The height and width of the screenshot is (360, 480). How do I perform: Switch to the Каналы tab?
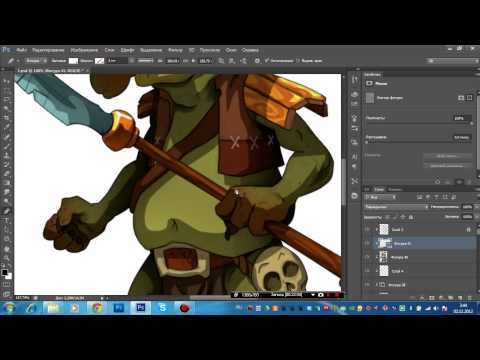[395, 189]
